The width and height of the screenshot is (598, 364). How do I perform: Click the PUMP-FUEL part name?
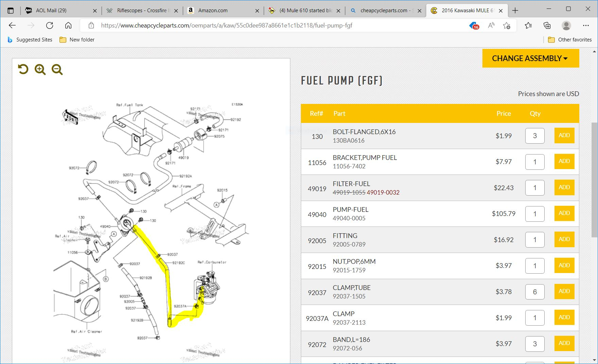point(351,210)
